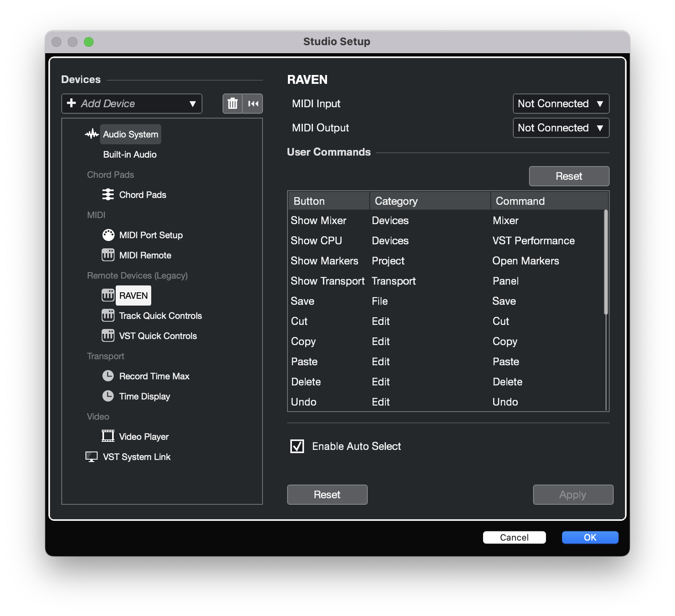Click the reset devices rewind icon
675x616 pixels.
coord(253,104)
